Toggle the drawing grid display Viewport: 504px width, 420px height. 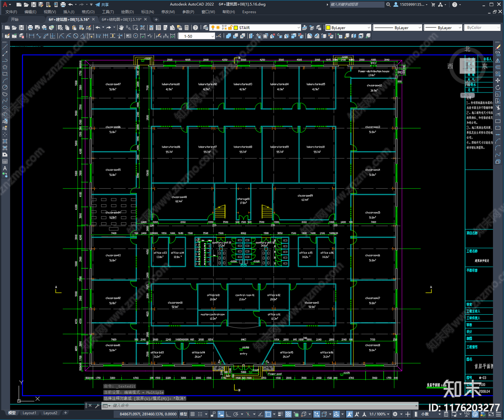click(192, 414)
